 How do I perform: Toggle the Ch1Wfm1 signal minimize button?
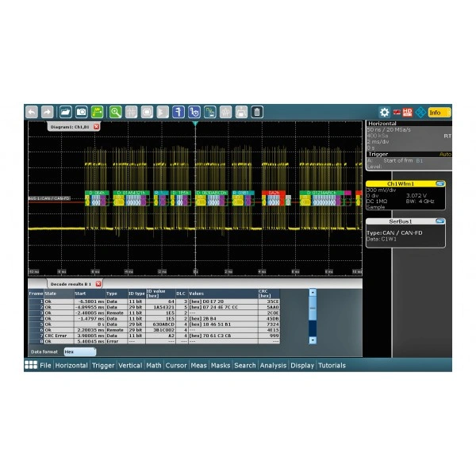click(x=440, y=184)
